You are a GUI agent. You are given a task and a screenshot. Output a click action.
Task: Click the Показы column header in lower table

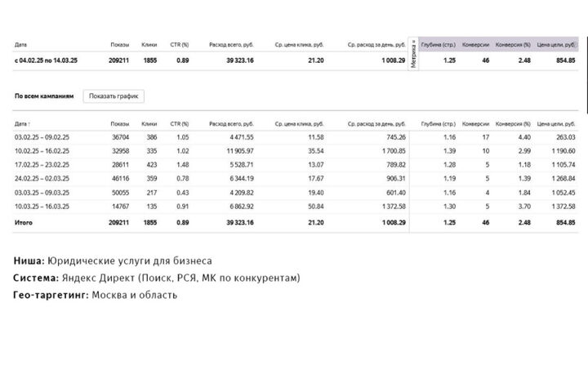point(119,124)
